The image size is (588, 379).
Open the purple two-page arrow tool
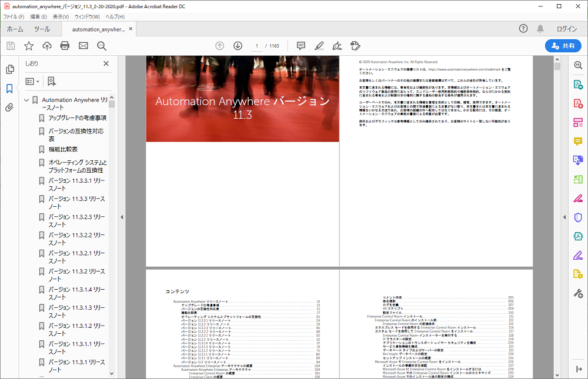(578, 160)
